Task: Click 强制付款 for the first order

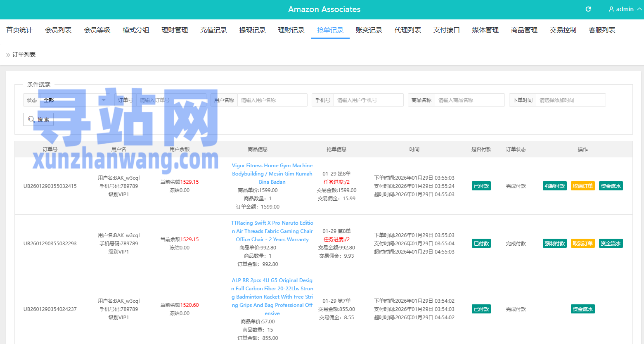Action: click(554, 186)
